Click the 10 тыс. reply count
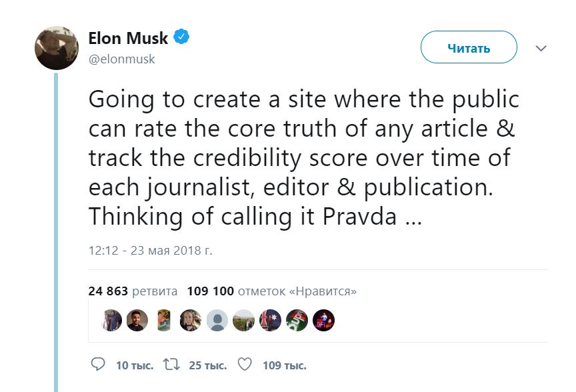 (x=134, y=365)
